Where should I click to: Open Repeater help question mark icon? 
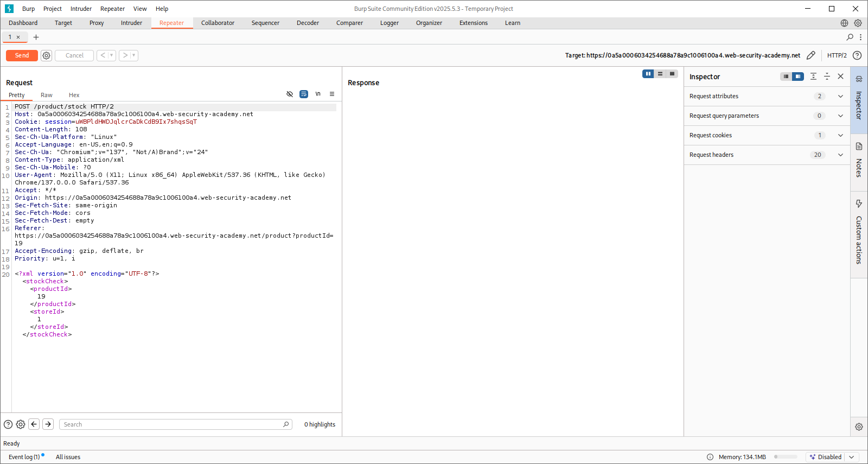click(857, 55)
